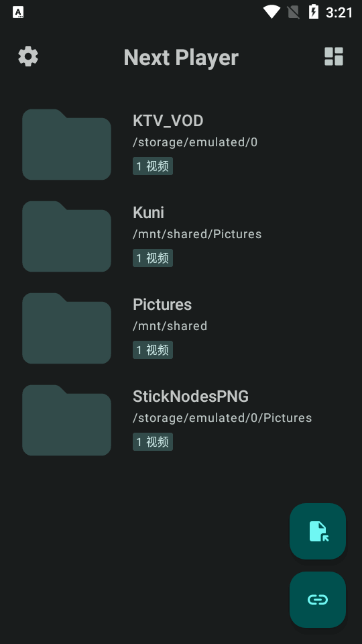Tap the keyboard input indicator in the status bar

[x=18, y=12]
